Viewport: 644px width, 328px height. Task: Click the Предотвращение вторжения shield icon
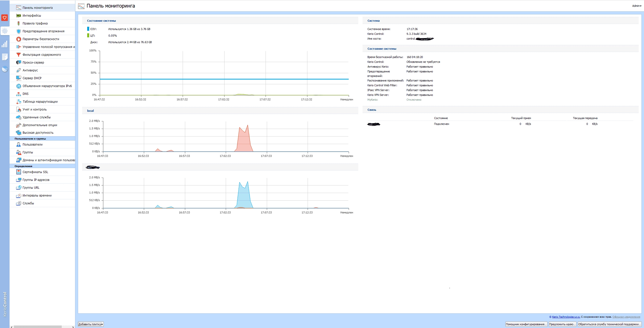pos(19,31)
